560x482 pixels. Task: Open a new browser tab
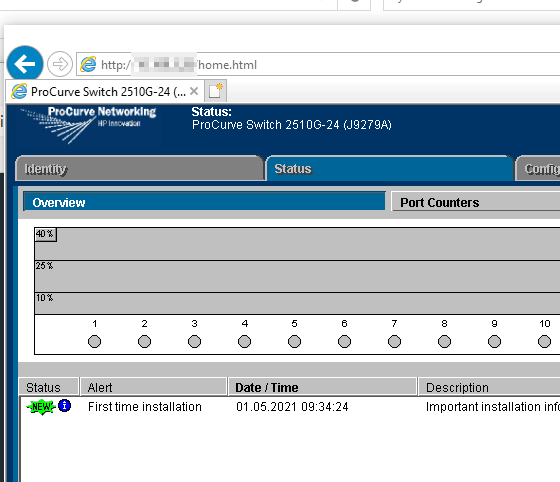[x=216, y=91]
